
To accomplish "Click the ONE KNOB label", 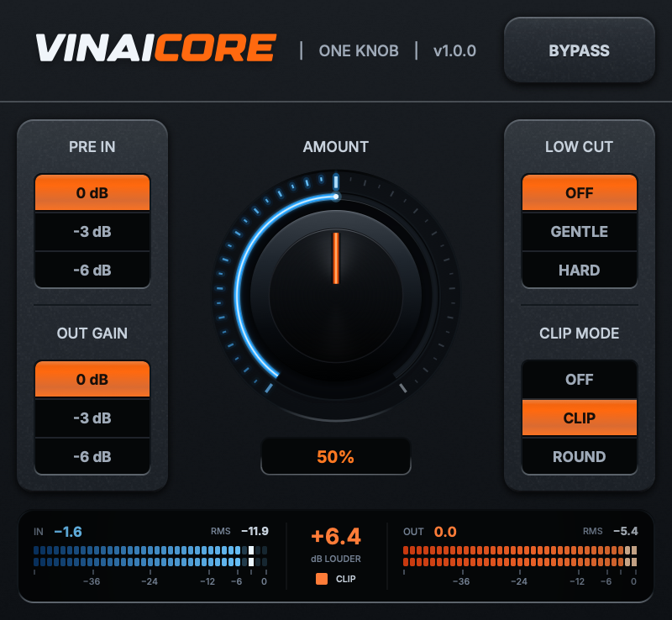I will pyautogui.click(x=359, y=51).
